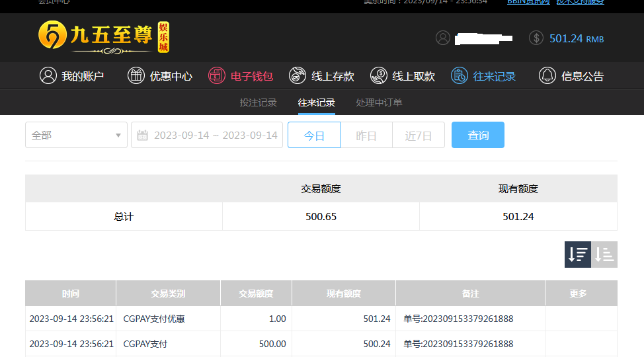Click the 线上存款 deposit icon
The image size is (644, 357).
[x=298, y=75]
